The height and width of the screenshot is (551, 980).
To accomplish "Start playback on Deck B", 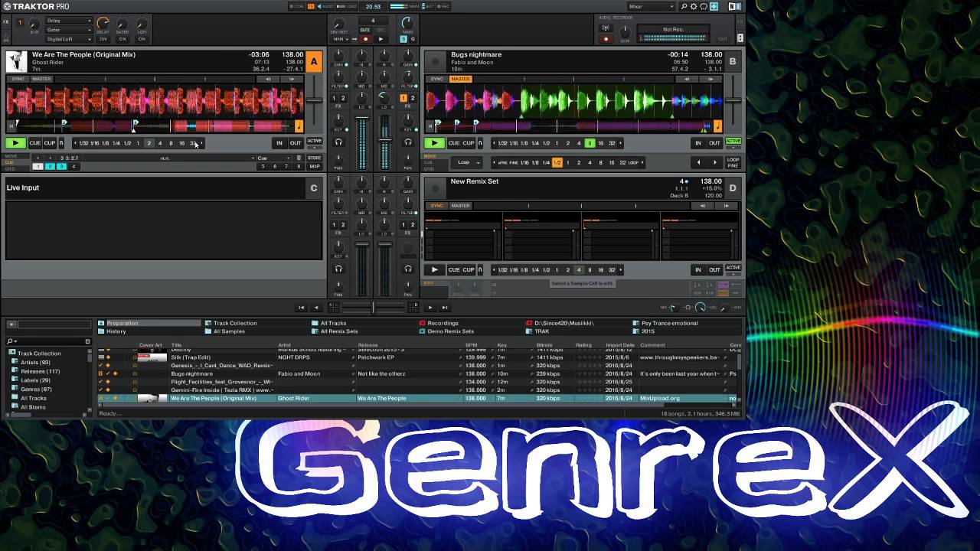I will pos(434,143).
